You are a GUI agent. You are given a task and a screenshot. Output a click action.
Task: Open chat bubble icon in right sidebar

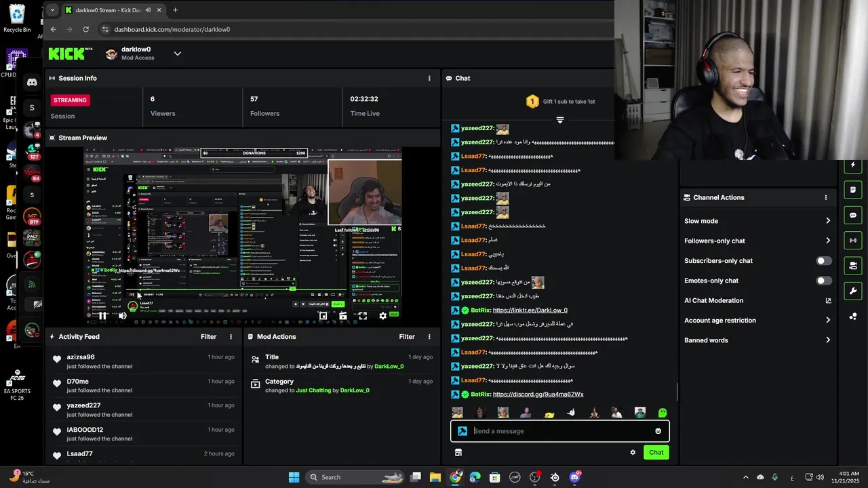pyautogui.click(x=853, y=215)
